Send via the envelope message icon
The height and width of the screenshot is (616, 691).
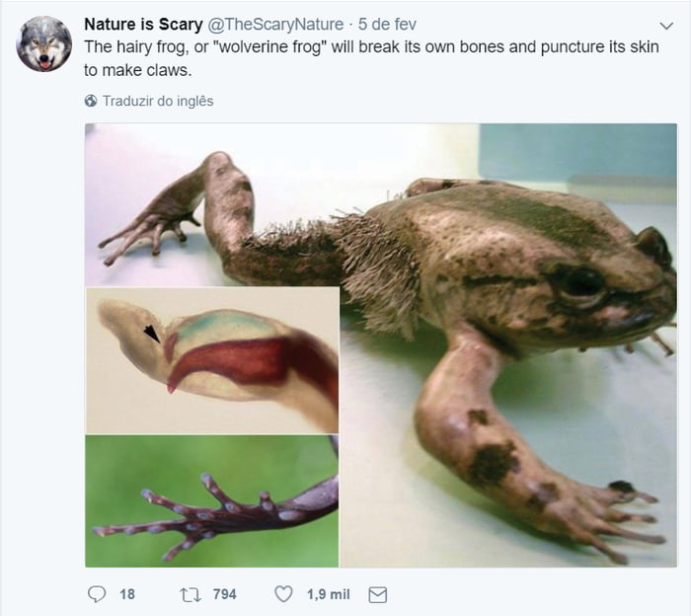377,594
